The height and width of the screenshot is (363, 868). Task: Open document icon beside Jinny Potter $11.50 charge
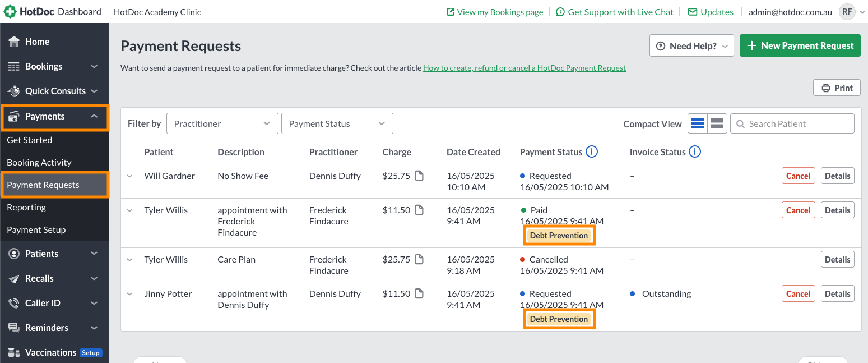(x=419, y=293)
